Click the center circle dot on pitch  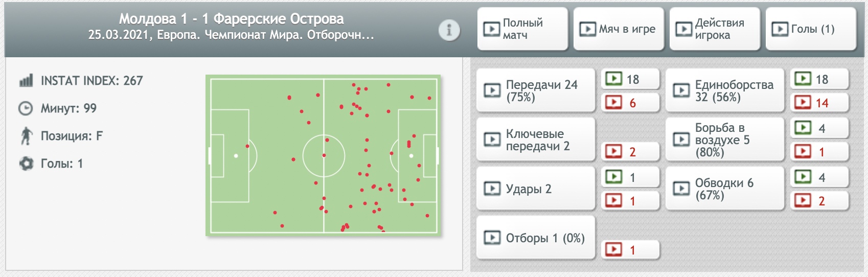point(324,155)
